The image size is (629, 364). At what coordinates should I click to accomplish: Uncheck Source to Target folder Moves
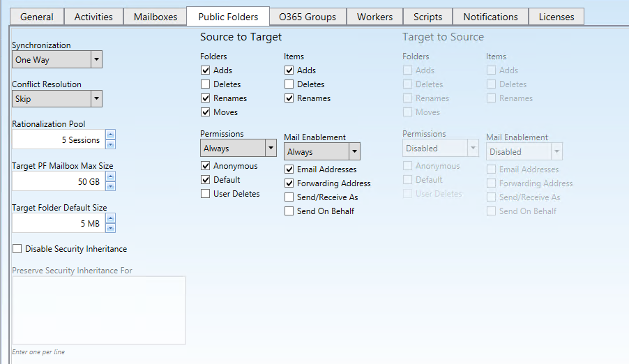coord(206,112)
